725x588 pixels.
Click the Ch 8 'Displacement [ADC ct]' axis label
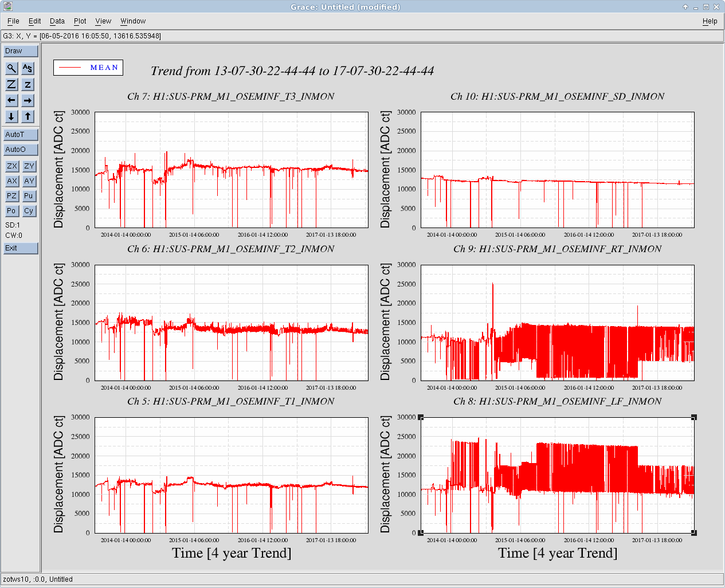pos(385,475)
